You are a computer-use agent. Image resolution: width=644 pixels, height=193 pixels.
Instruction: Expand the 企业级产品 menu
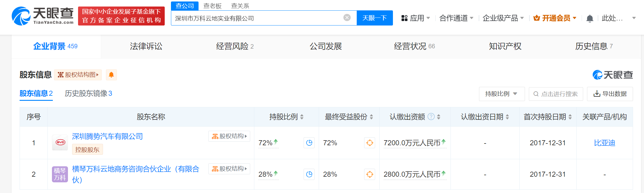503,18
